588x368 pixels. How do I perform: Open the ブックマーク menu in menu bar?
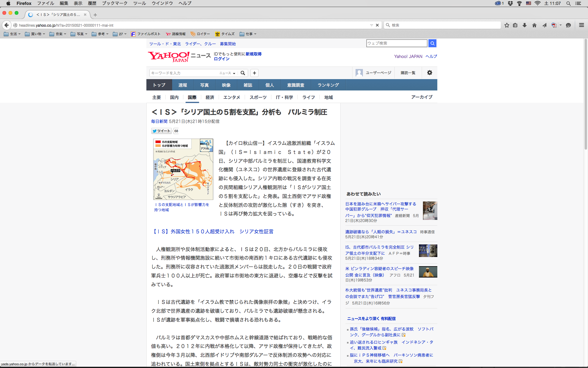115,3
